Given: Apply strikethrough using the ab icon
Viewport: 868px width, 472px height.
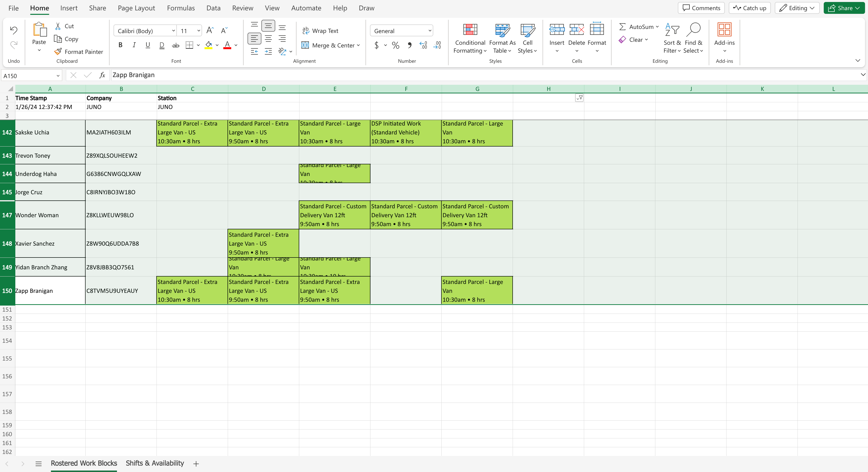Looking at the screenshot, I should pyautogui.click(x=176, y=45).
